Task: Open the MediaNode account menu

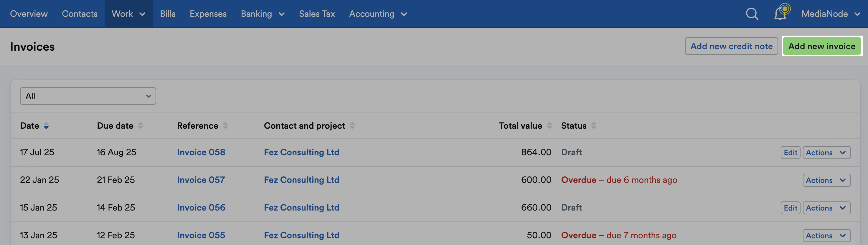Action: [x=830, y=14]
